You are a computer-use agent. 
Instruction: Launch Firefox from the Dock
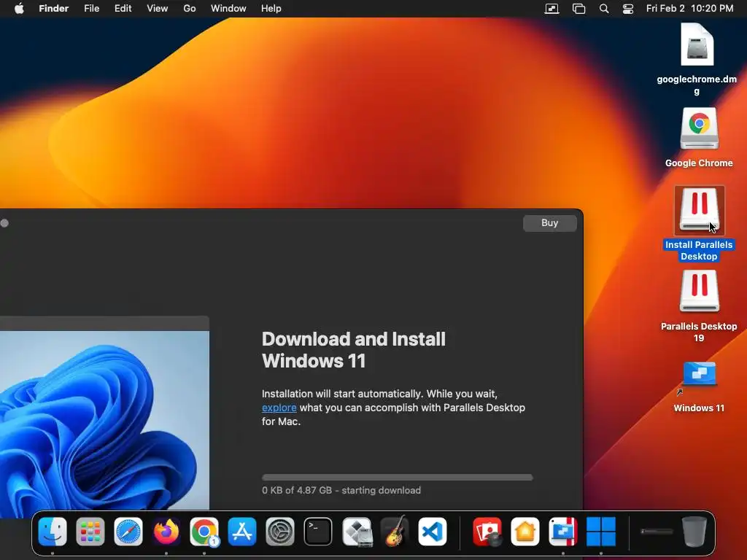[x=166, y=532]
